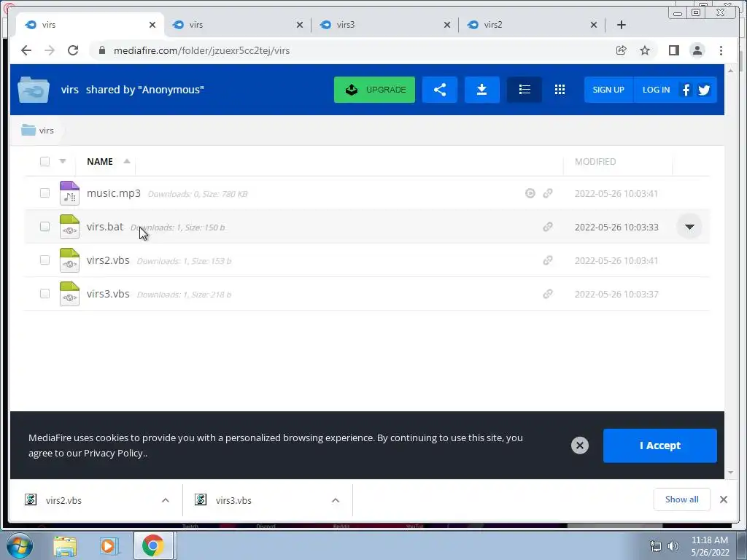Check the virs2.vbs checkbox
Screen dimensions: 747x560
point(44,260)
